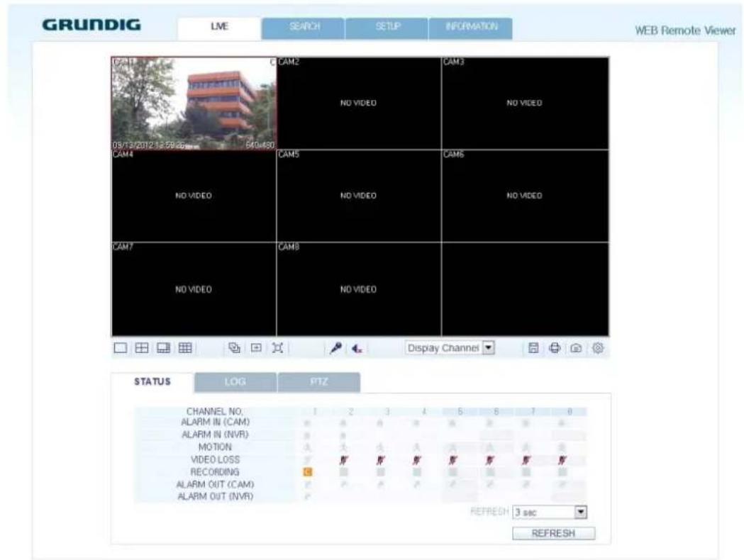Click the floppy disk save icon

pyautogui.click(x=533, y=348)
